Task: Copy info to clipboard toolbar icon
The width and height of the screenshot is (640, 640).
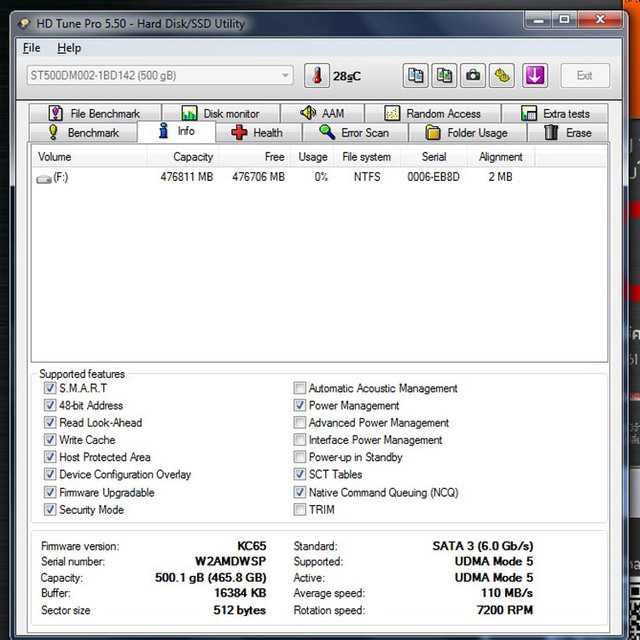Action: [x=415, y=76]
